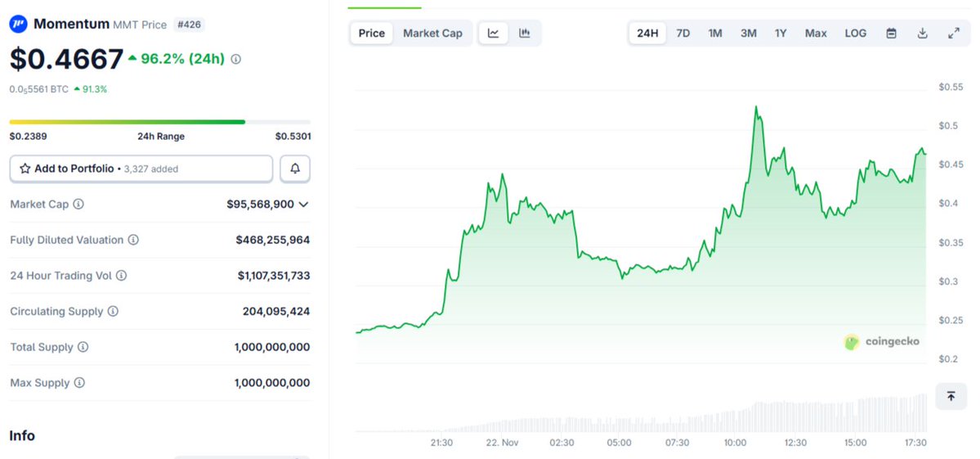The image size is (980, 459).
Task: Click the star icon in Add to Portfolio
Action: click(25, 169)
